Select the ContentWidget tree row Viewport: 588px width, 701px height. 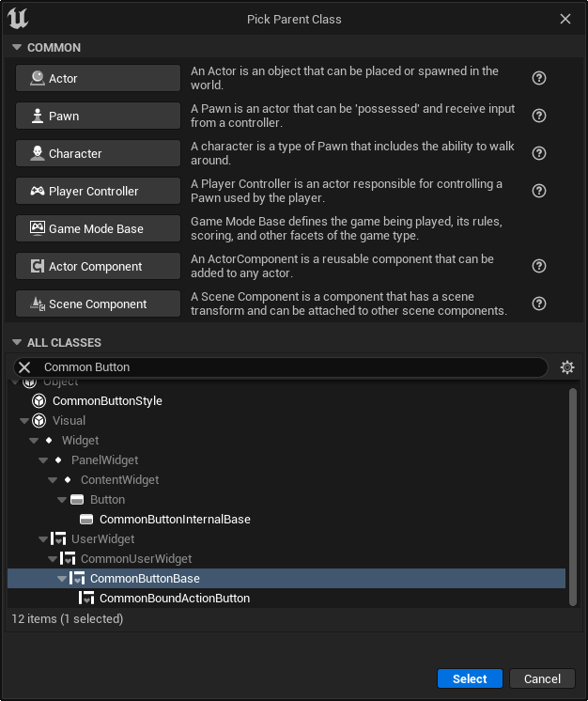(x=286, y=479)
